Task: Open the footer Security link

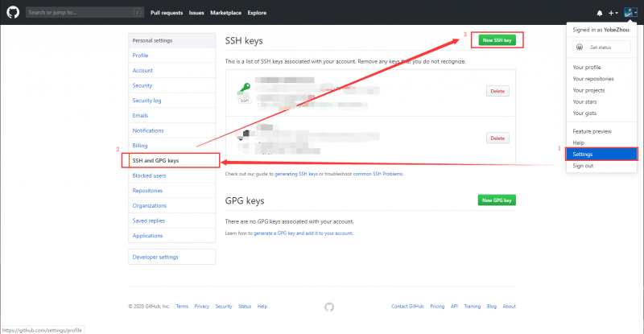Action: (224, 307)
